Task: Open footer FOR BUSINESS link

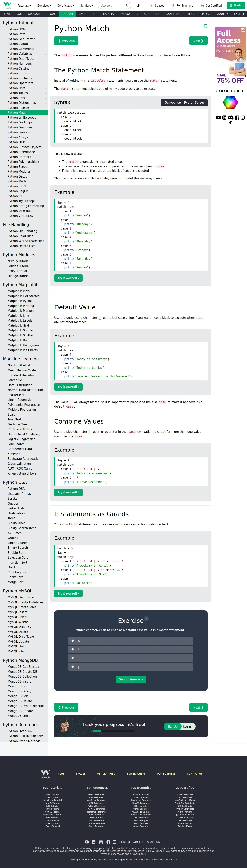Action: pyautogui.click(x=166, y=774)
